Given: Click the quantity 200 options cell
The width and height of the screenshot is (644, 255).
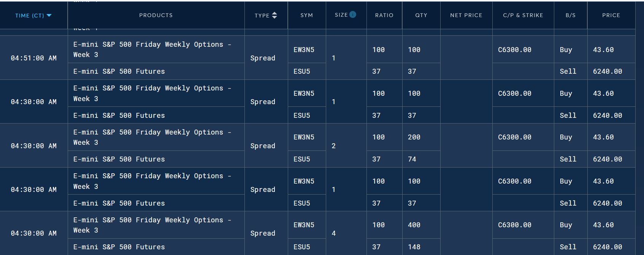Looking at the screenshot, I should [414, 137].
